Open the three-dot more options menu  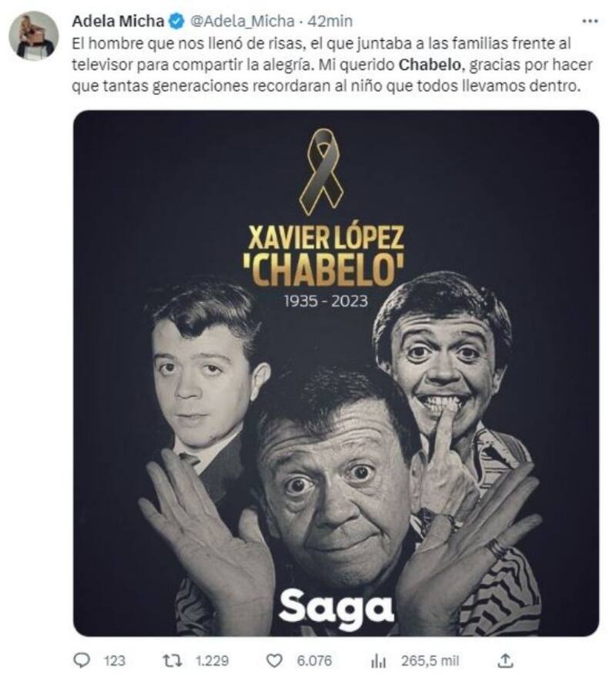pyautogui.click(x=590, y=21)
